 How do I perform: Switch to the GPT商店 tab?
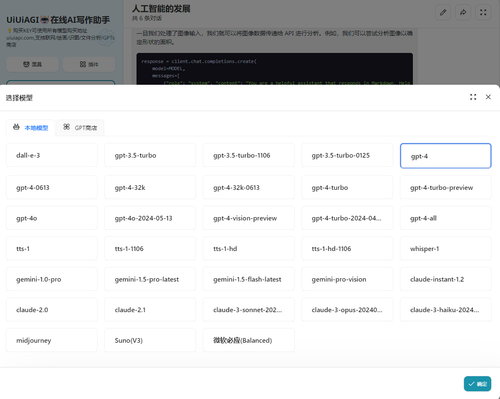pos(80,127)
